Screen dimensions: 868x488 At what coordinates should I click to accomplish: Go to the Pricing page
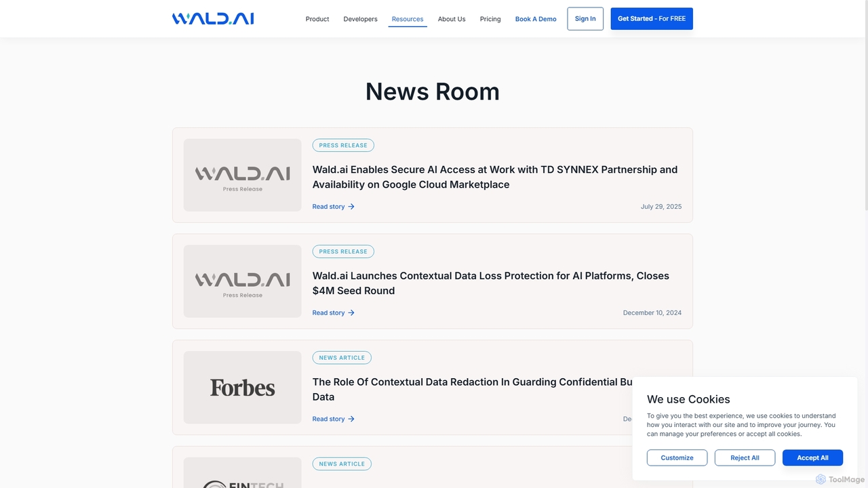click(x=490, y=19)
